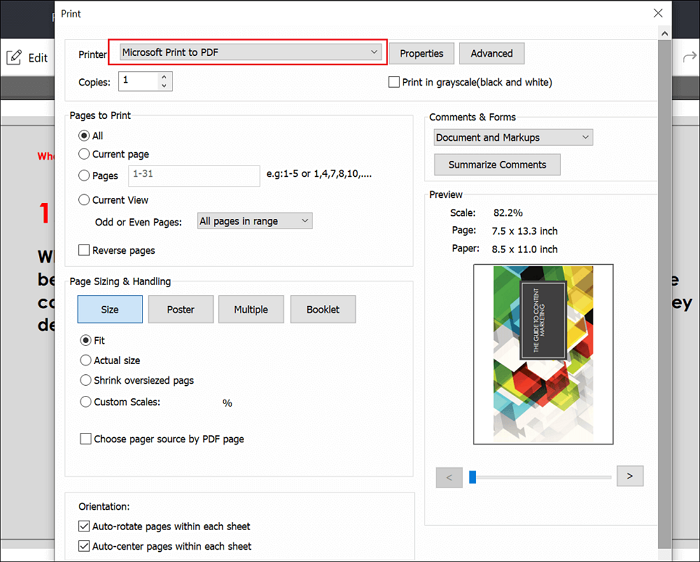700x562 pixels.
Task: Switch to the Size sizing tab
Action: pyautogui.click(x=110, y=309)
